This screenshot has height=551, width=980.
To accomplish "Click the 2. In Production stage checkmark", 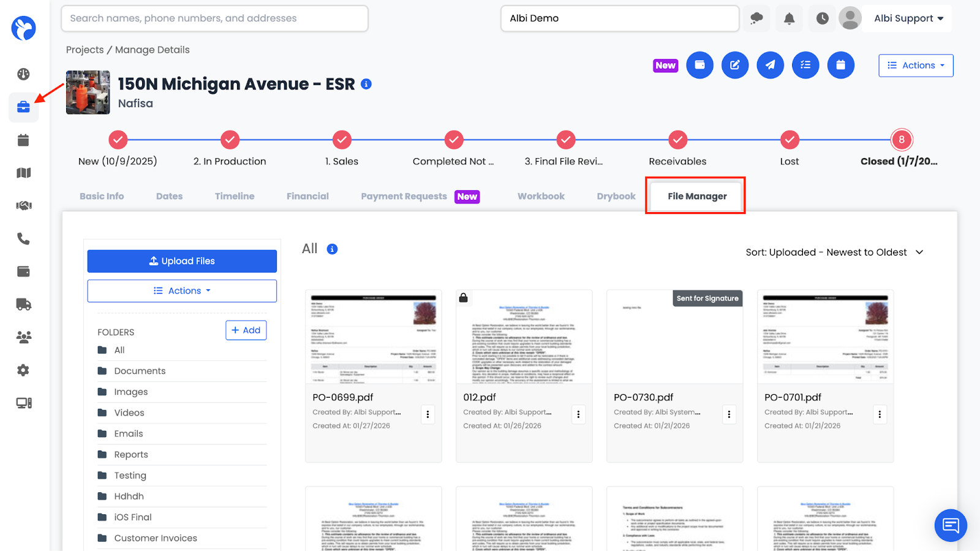I will pos(230,140).
